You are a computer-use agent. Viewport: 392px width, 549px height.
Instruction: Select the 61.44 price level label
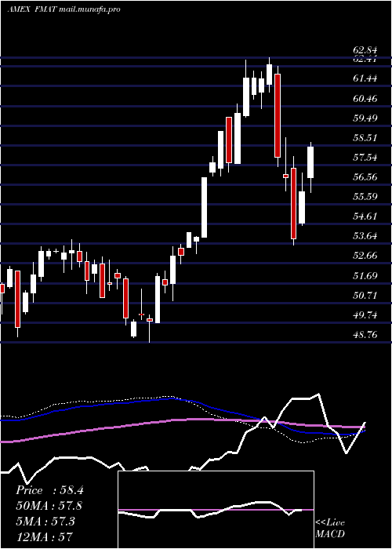(365, 78)
